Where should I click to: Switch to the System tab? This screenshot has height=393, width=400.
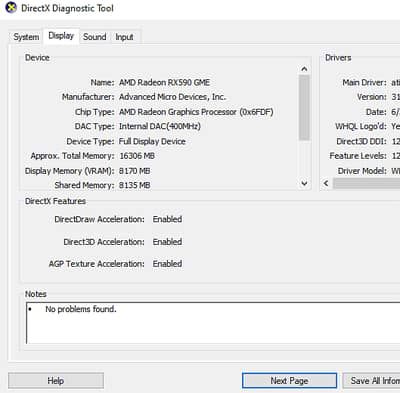[26, 37]
